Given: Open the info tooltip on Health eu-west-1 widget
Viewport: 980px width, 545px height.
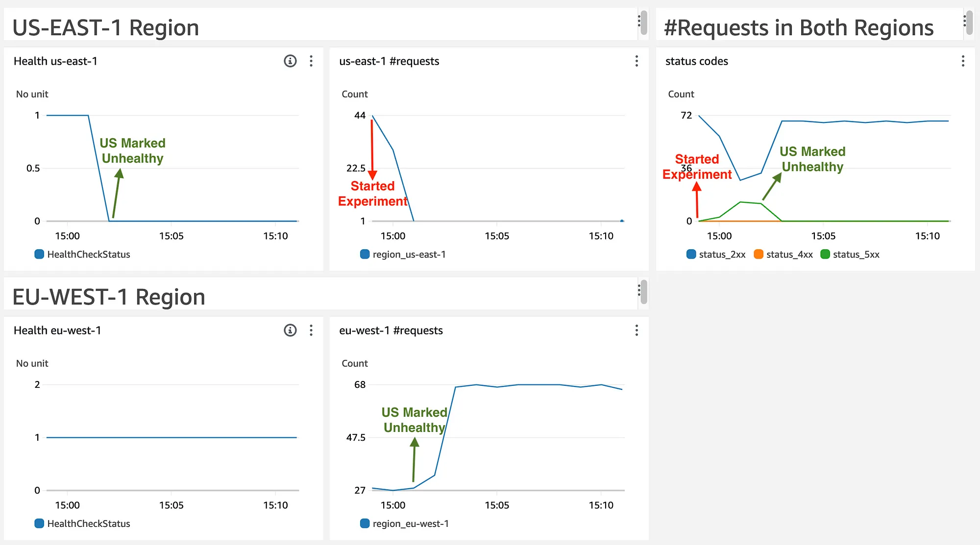Looking at the screenshot, I should coord(290,331).
